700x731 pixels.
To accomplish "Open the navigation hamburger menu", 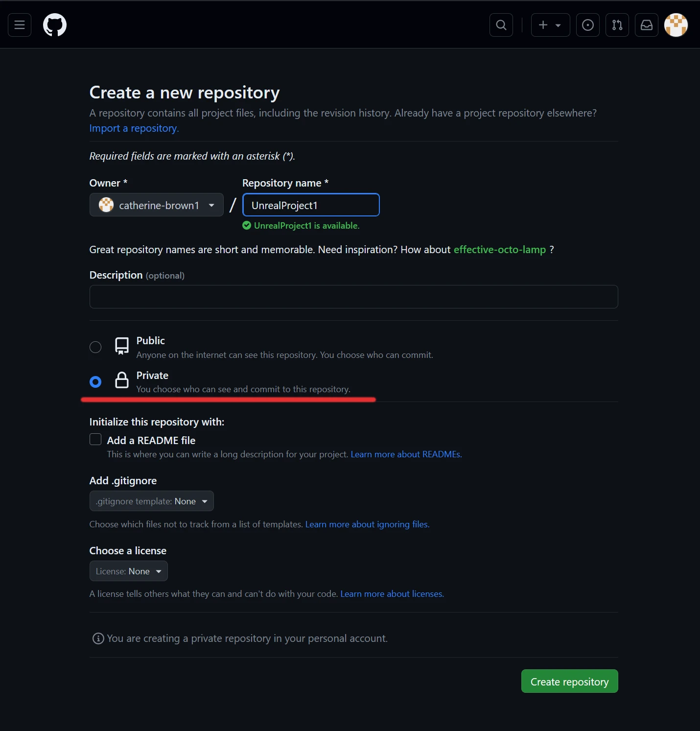I will click(19, 25).
